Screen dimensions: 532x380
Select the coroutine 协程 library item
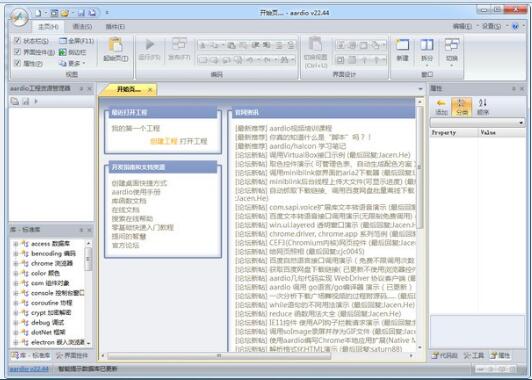(52, 303)
